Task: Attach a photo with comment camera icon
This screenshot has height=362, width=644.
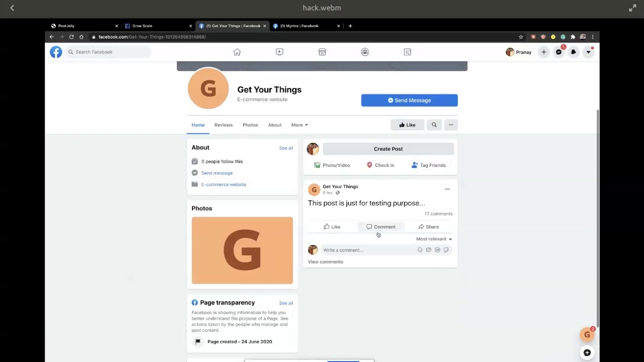Action: pos(429,250)
